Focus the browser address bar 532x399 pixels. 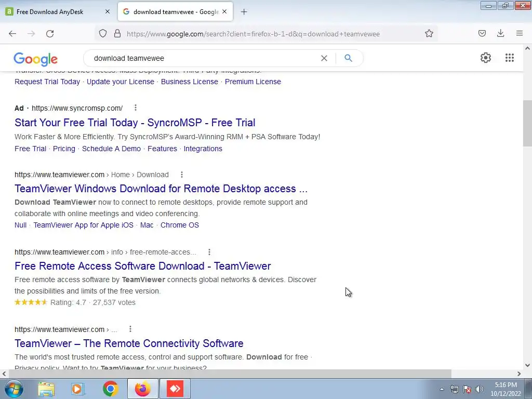[x=253, y=34]
